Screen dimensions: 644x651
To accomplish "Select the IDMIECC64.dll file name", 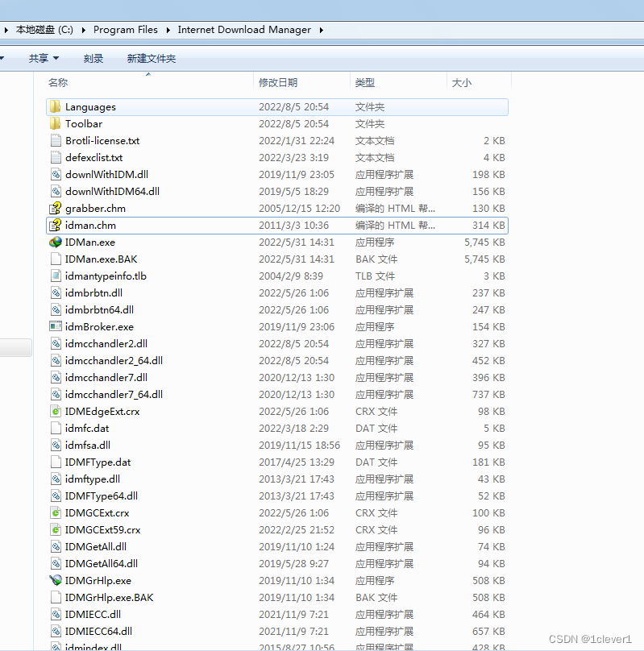I will (98, 632).
